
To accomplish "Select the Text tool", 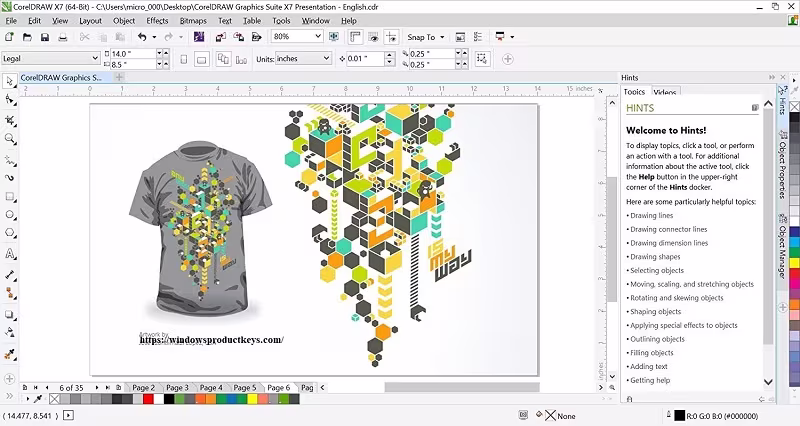I will tap(10, 254).
